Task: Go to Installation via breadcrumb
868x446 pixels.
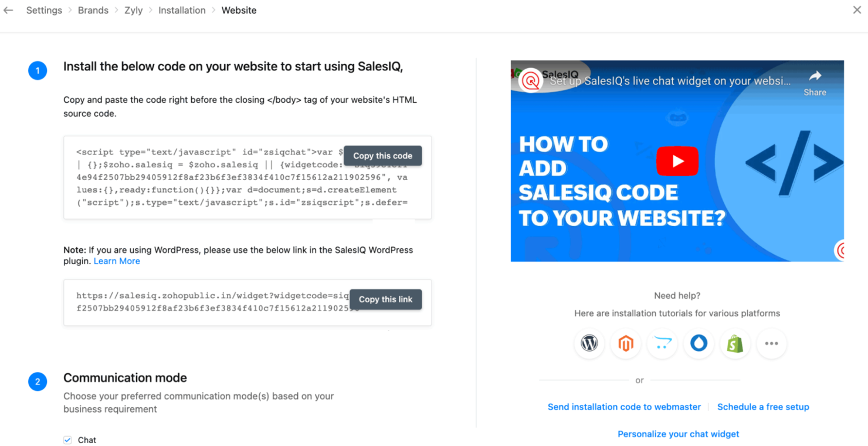Action: tap(182, 10)
